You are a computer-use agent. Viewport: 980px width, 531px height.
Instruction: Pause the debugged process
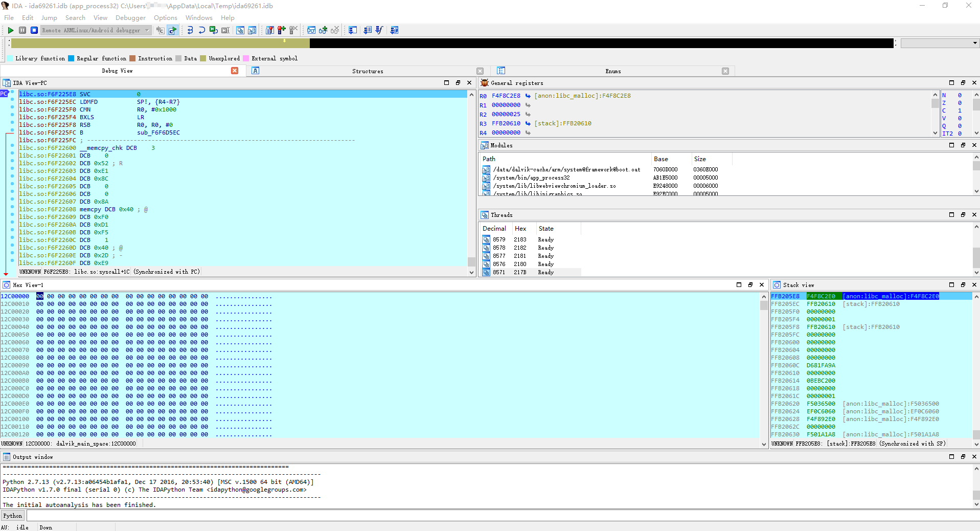[22, 30]
